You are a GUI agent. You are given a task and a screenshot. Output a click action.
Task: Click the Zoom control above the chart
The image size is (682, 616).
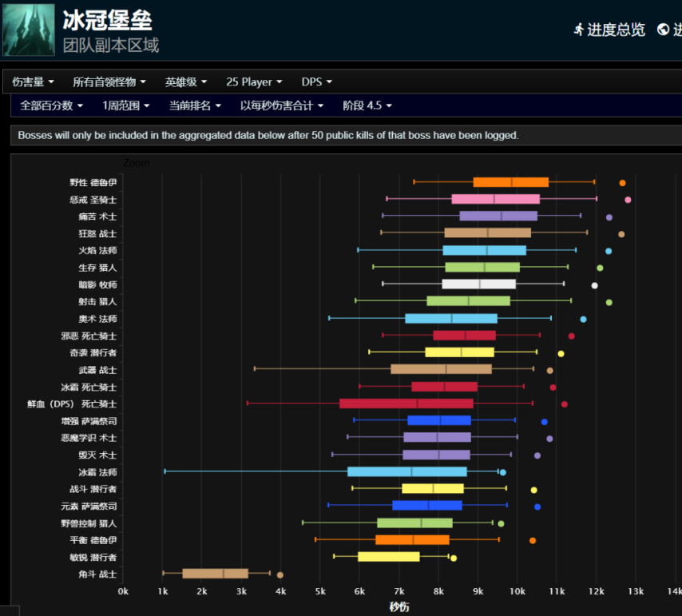[x=136, y=162]
